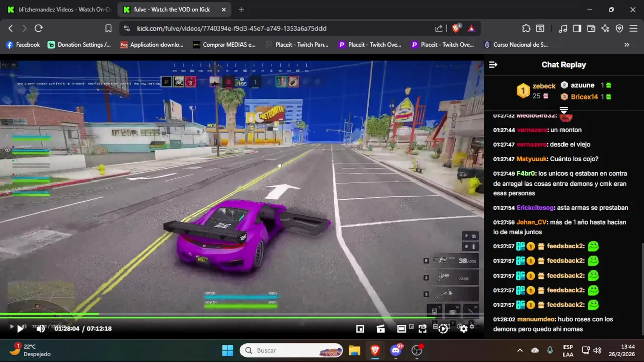The image size is (644, 362).
Task: Open File Explorer from taskbar
Action: (354, 350)
